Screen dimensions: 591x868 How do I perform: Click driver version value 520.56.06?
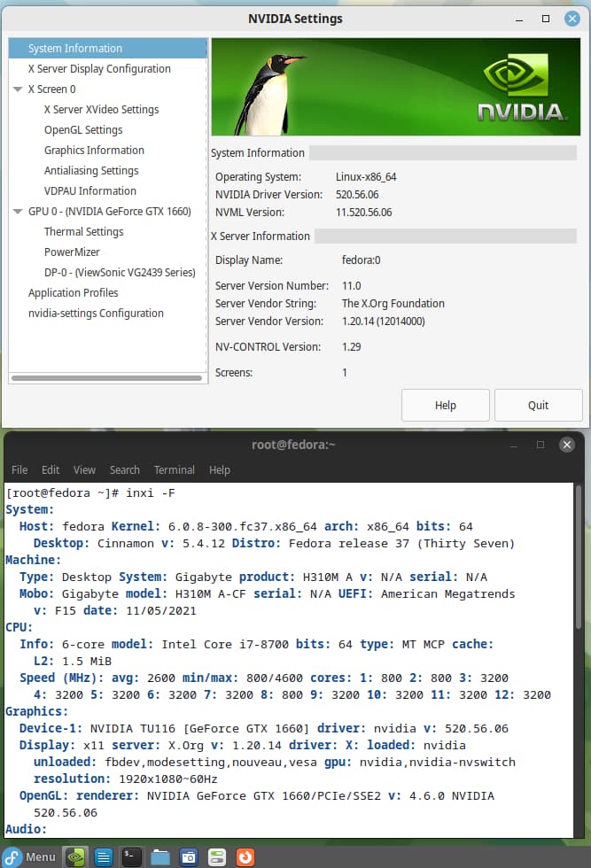(357, 195)
